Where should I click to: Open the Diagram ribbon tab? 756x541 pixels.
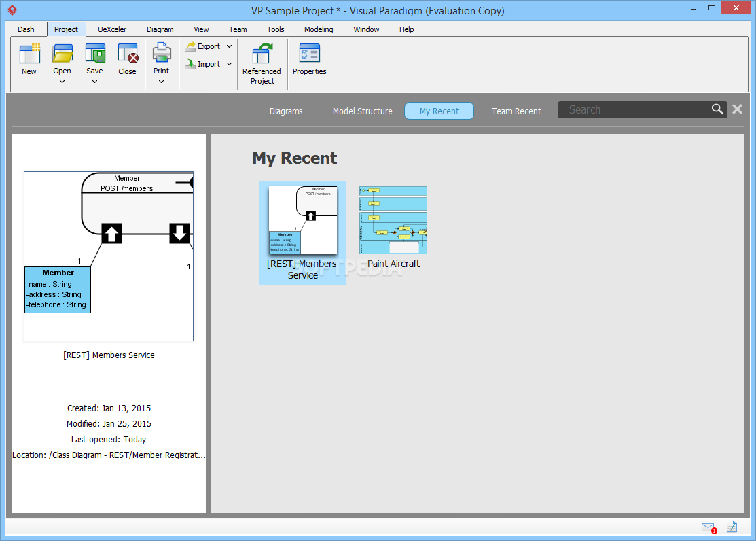pos(160,29)
